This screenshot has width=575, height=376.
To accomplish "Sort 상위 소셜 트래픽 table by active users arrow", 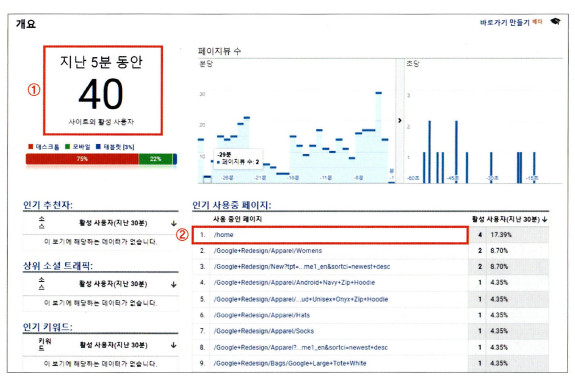I will click(x=174, y=284).
